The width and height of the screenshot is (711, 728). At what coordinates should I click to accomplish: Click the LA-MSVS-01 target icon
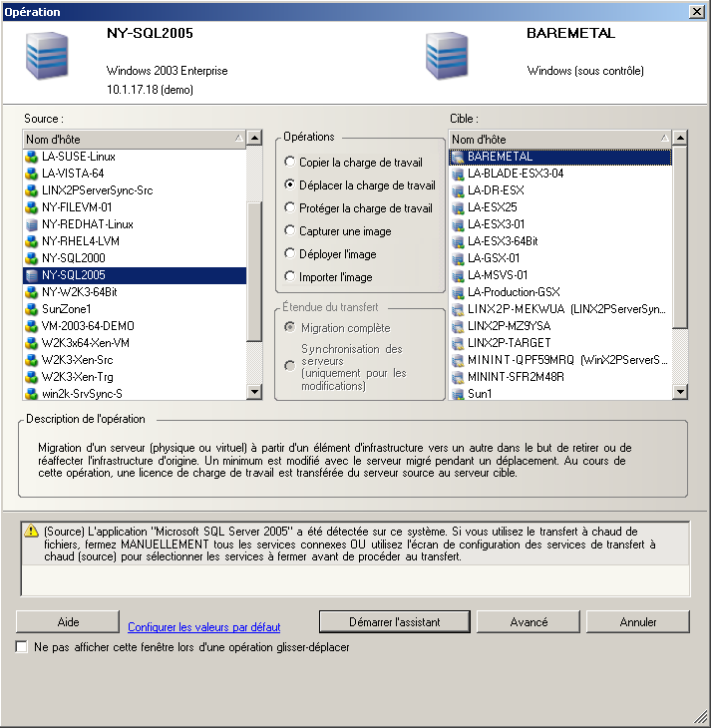(x=458, y=276)
